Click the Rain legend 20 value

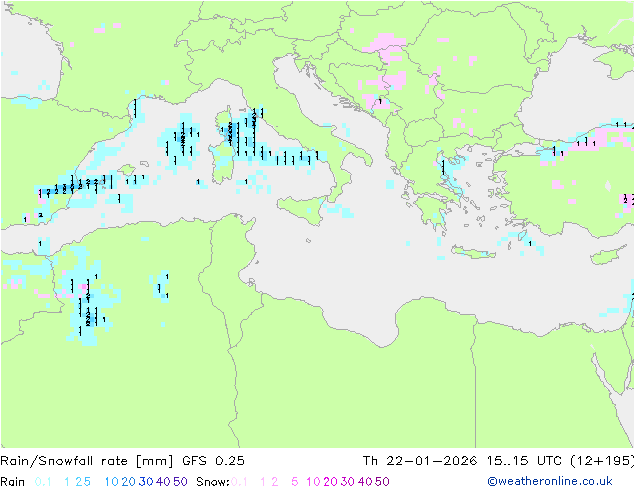[129, 482]
